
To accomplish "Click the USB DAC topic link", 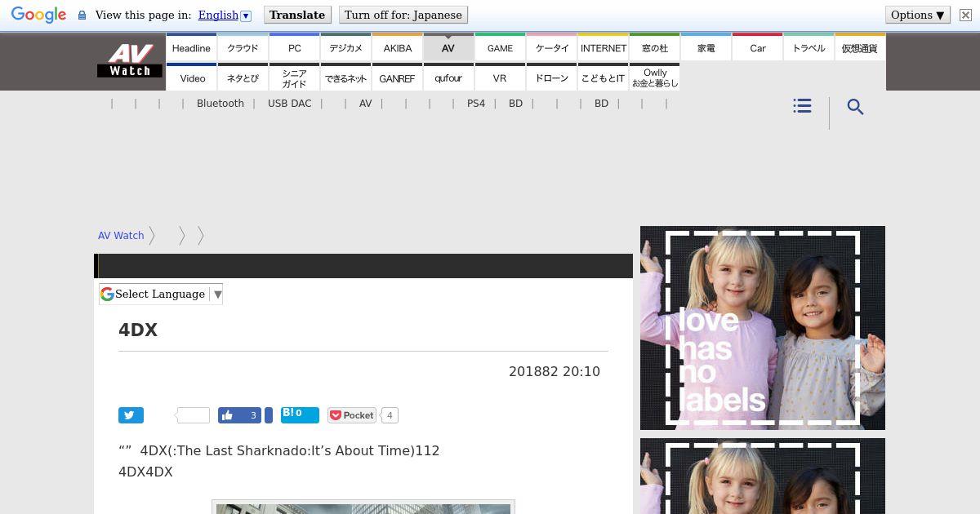I will pyautogui.click(x=289, y=104).
